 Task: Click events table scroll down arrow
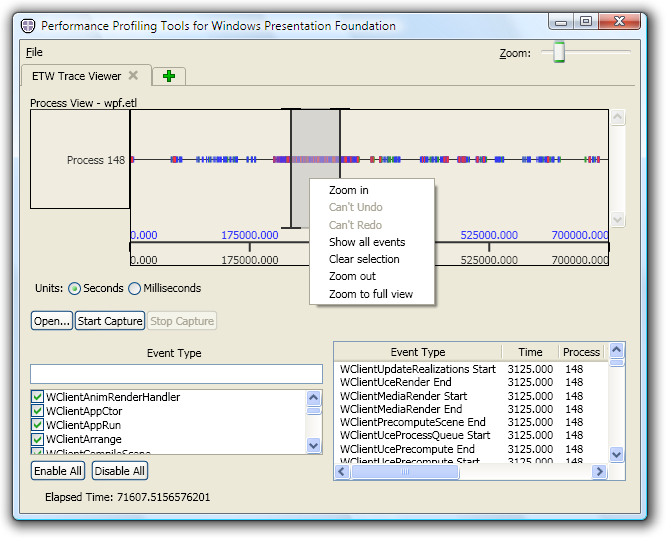click(616, 454)
